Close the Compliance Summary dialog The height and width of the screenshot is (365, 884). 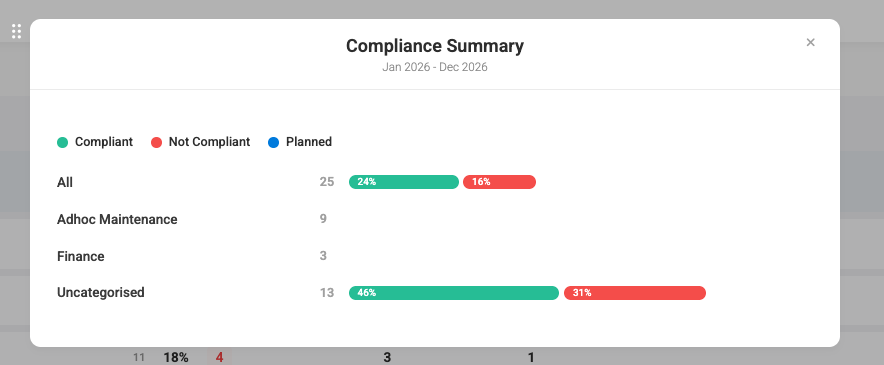(x=810, y=42)
